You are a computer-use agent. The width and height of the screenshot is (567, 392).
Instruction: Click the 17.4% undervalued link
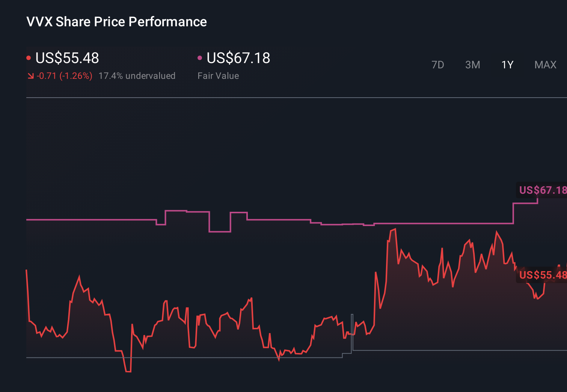pyautogui.click(x=137, y=75)
